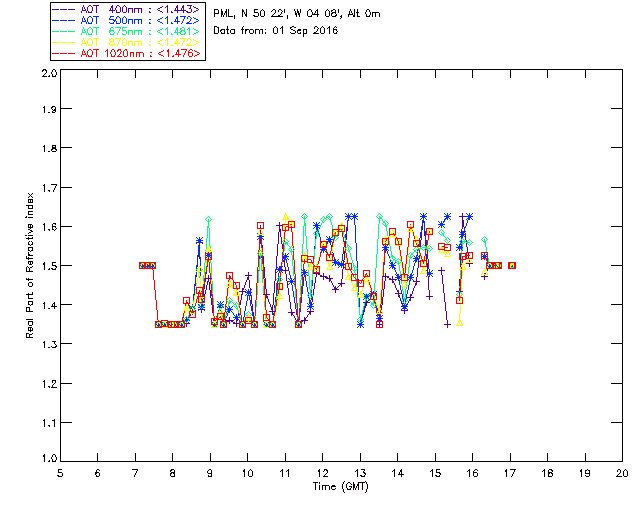Click the 'Data from: 01 Sep 2016' text
Image resolution: width=640 pixels, height=512 pixels.
[276, 31]
